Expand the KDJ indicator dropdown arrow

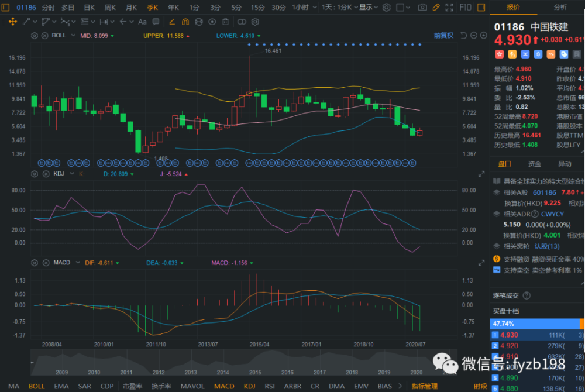(72, 174)
